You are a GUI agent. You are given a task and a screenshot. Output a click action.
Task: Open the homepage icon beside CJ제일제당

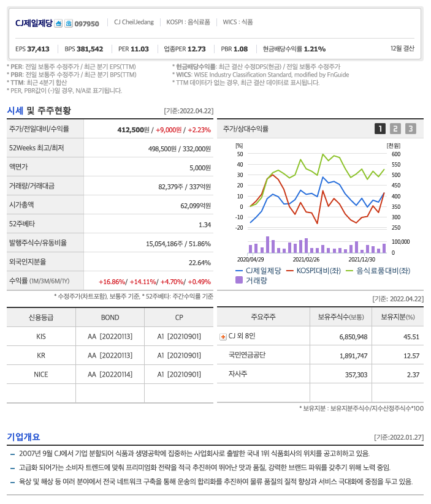pyautogui.click(x=58, y=23)
